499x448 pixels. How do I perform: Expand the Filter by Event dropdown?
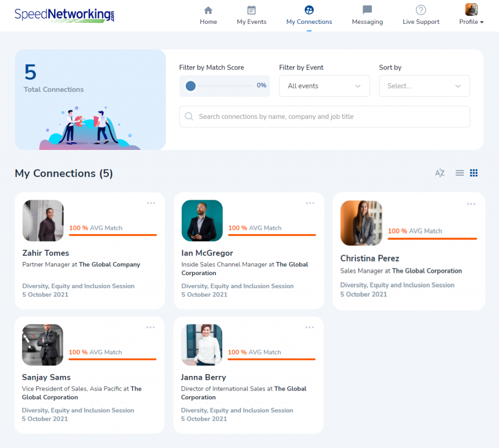324,86
